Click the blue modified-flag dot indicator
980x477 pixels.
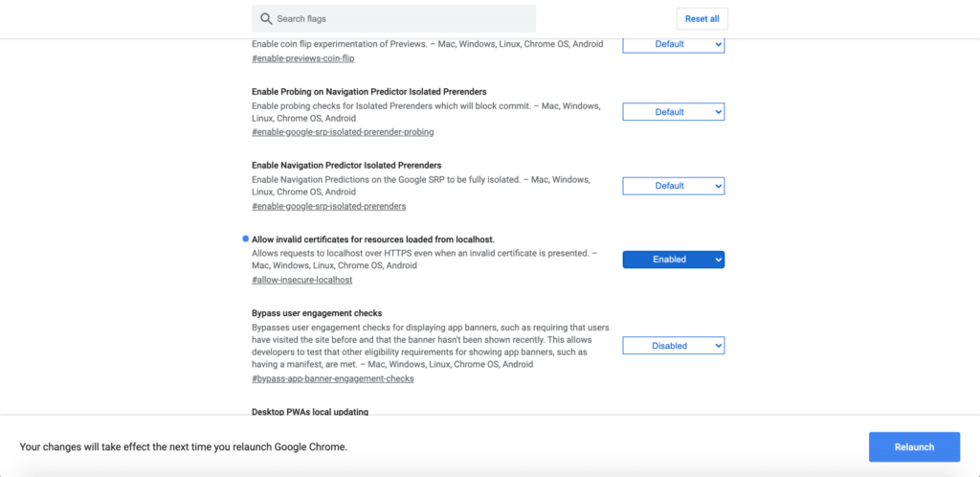pyautogui.click(x=245, y=238)
